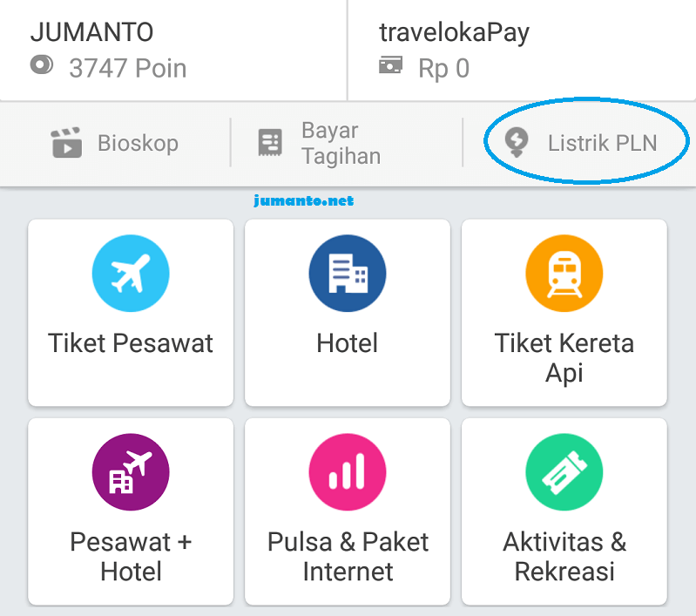Tap the Listrik PLN lightning icon
The image size is (696, 616).
click(517, 143)
